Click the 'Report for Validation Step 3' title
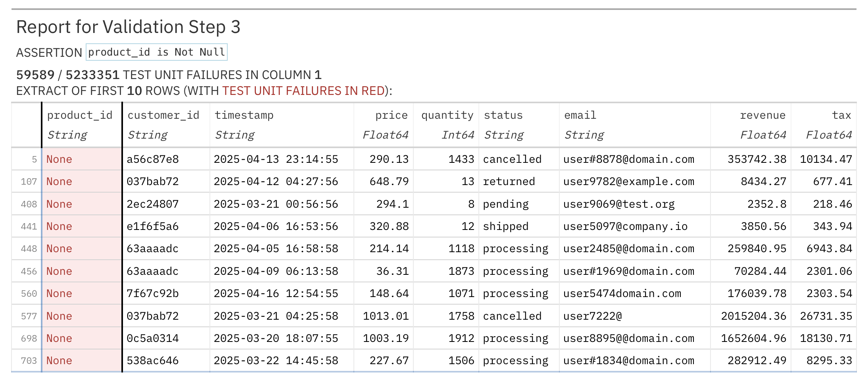The image size is (868, 386). (128, 27)
